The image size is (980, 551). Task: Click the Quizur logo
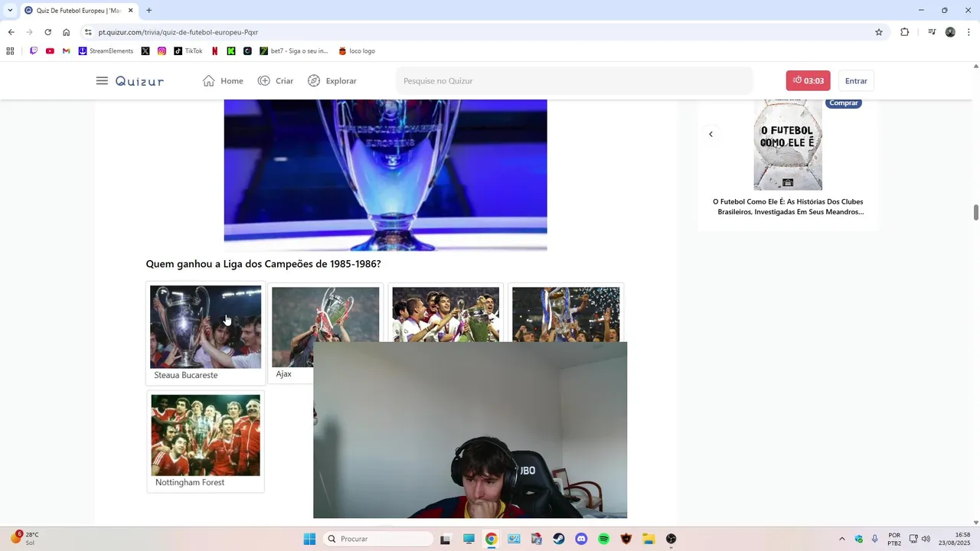click(139, 81)
